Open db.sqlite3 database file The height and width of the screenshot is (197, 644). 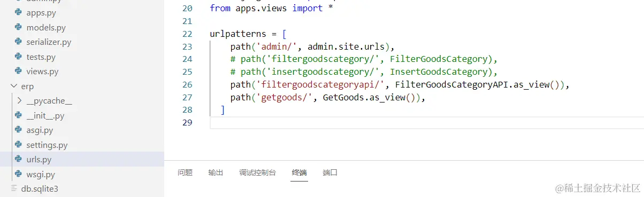39,188
